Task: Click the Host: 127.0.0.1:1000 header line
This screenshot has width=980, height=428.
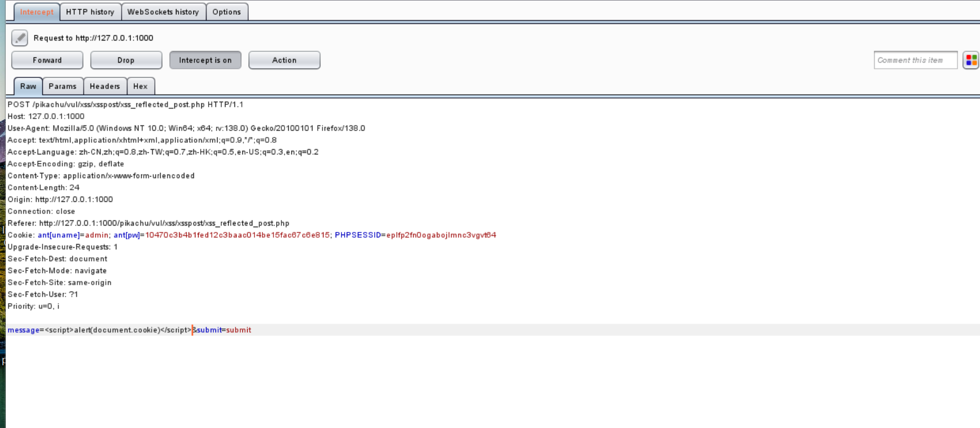Action: point(46,116)
